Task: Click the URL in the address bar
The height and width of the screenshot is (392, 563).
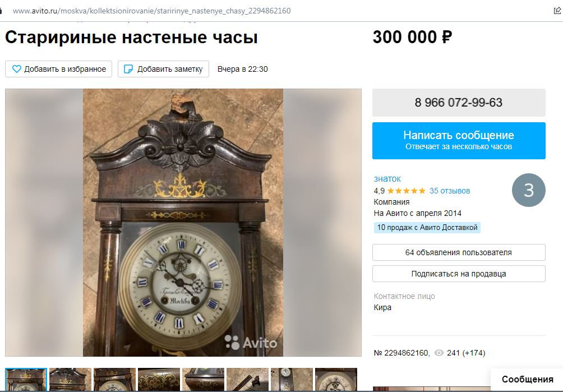Action: point(151,11)
